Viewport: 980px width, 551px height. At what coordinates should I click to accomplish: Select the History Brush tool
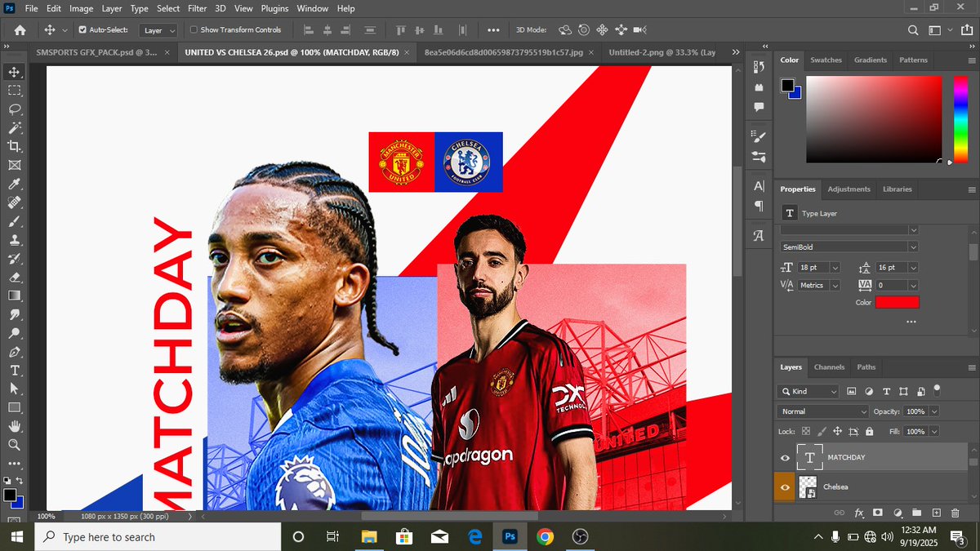[14, 259]
